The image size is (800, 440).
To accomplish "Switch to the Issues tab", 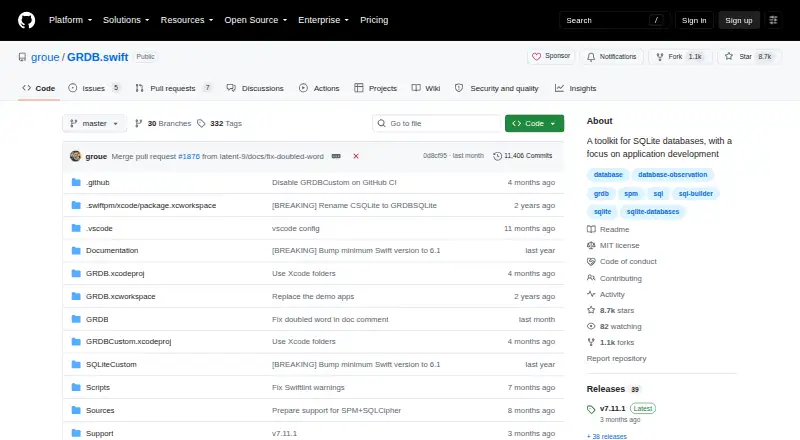I will click(94, 88).
